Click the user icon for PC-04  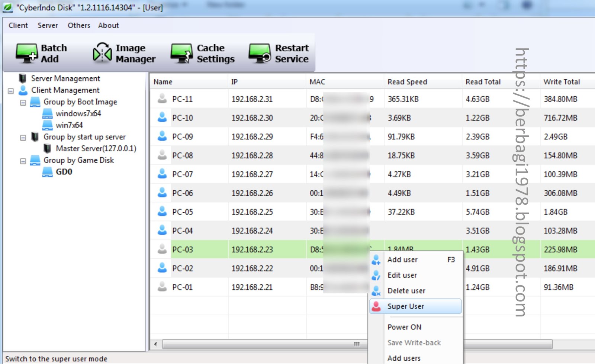pos(162,231)
